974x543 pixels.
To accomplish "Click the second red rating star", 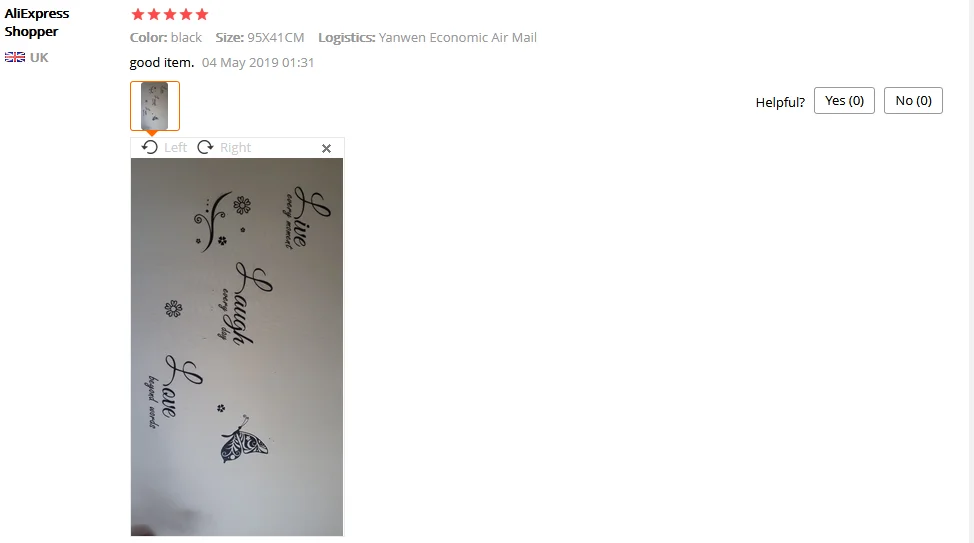I will coord(154,14).
